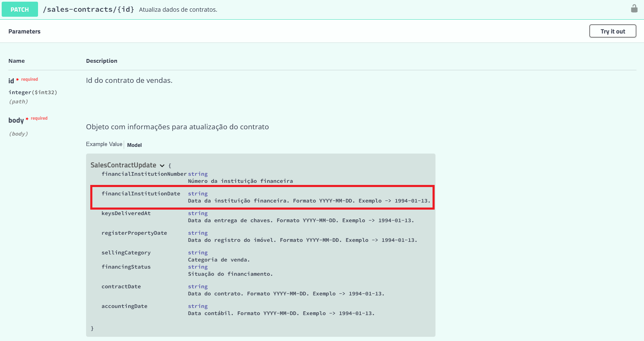Click the 'Data da entrega de chaves' description
This screenshot has height=341, width=644.
click(x=301, y=220)
